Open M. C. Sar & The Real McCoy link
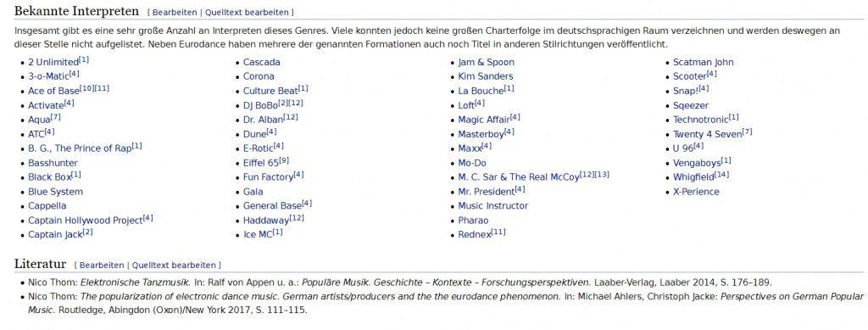This screenshot has height=330, width=868. (x=519, y=177)
